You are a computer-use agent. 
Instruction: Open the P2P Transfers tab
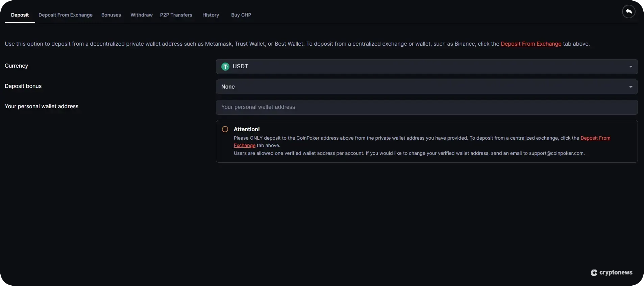176,15
